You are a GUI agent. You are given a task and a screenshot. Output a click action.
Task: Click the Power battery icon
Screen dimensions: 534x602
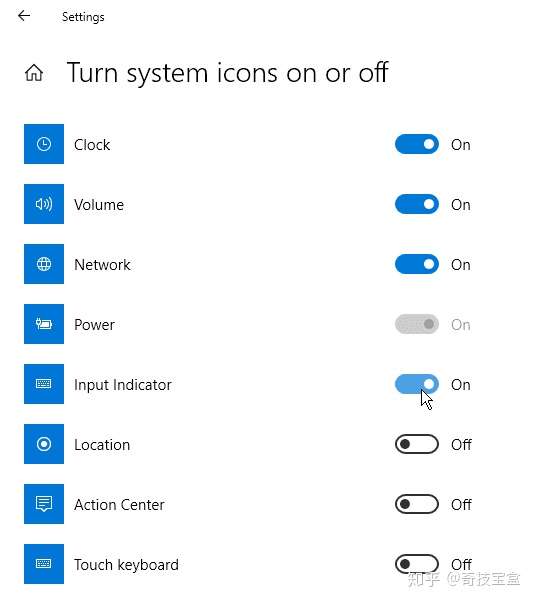(44, 324)
